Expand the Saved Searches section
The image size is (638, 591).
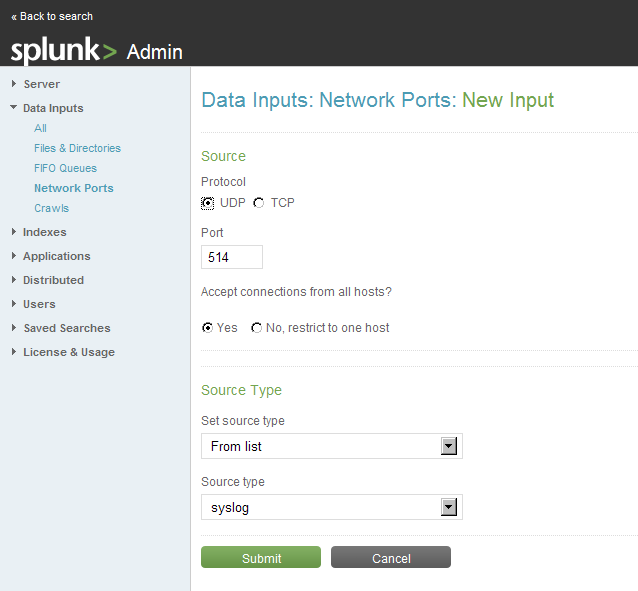point(14,328)
